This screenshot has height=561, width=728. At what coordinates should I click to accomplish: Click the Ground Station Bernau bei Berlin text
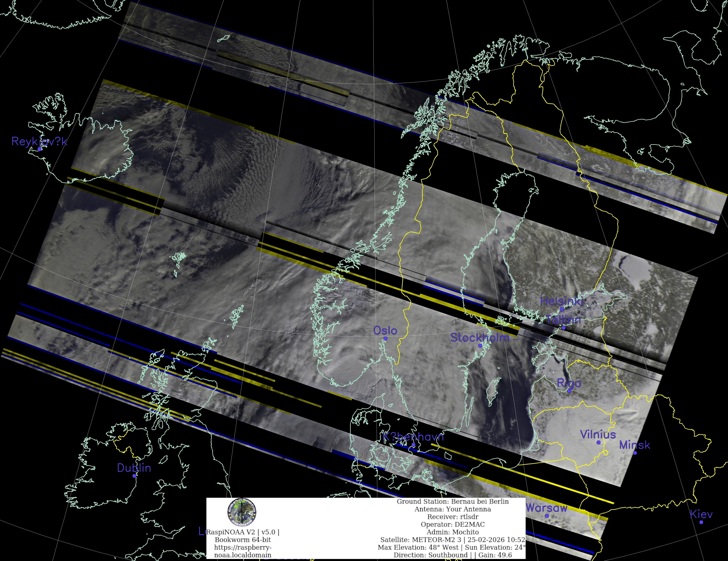(x=453, y=501)
